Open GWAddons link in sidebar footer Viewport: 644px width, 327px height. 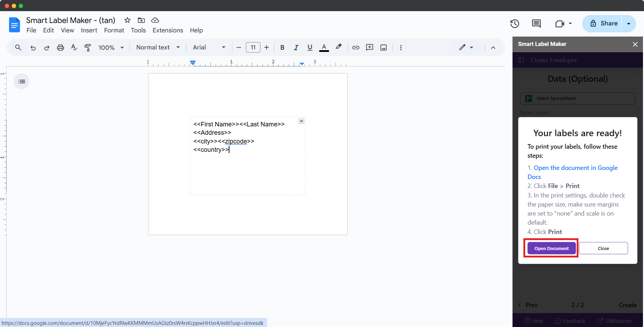tap(614, 321)
